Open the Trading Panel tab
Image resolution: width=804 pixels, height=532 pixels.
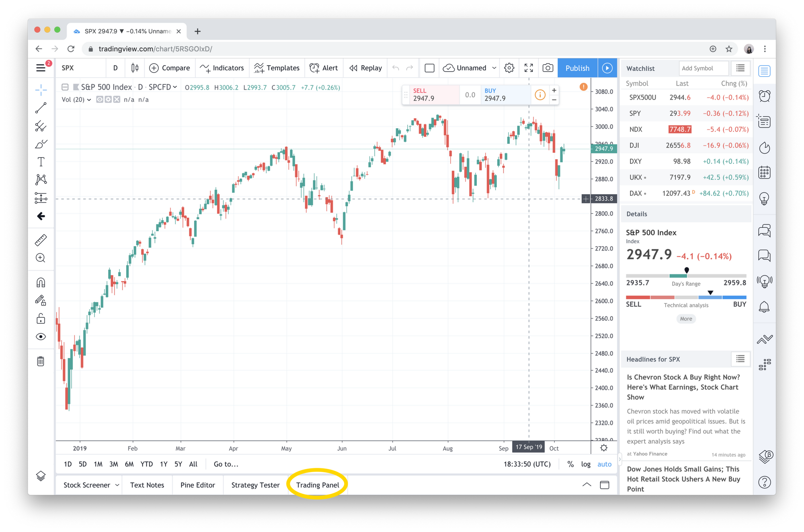click(x=318, y=484)
